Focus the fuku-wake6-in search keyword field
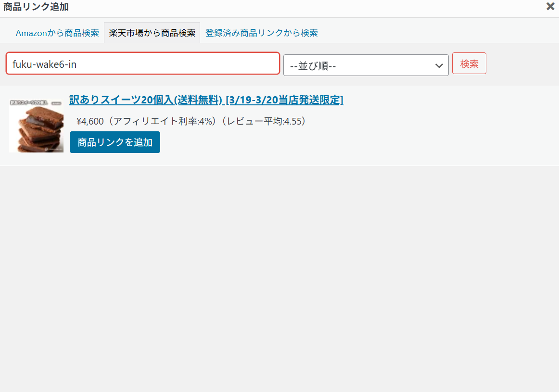The height and width of the screenshot is (392, 559). coord(142,63)
